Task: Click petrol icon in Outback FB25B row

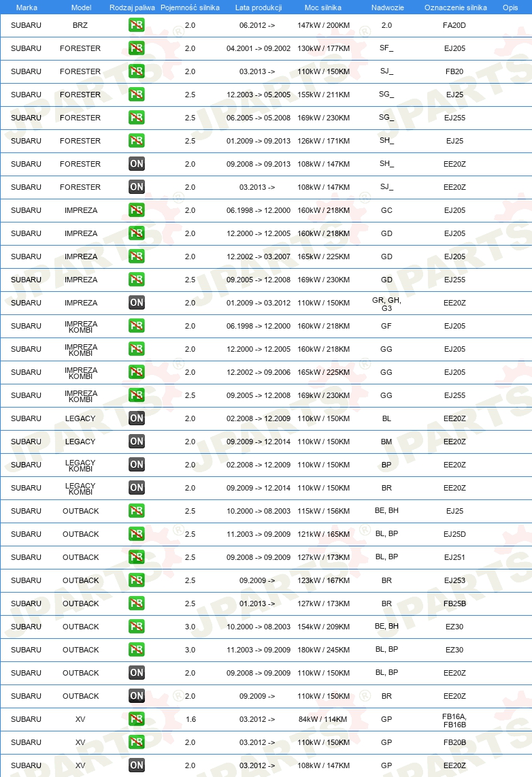Action: click(136, 603)
